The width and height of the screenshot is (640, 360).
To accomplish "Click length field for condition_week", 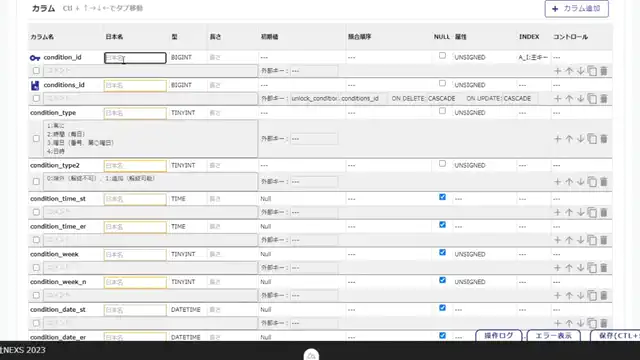I will point(231,254).
